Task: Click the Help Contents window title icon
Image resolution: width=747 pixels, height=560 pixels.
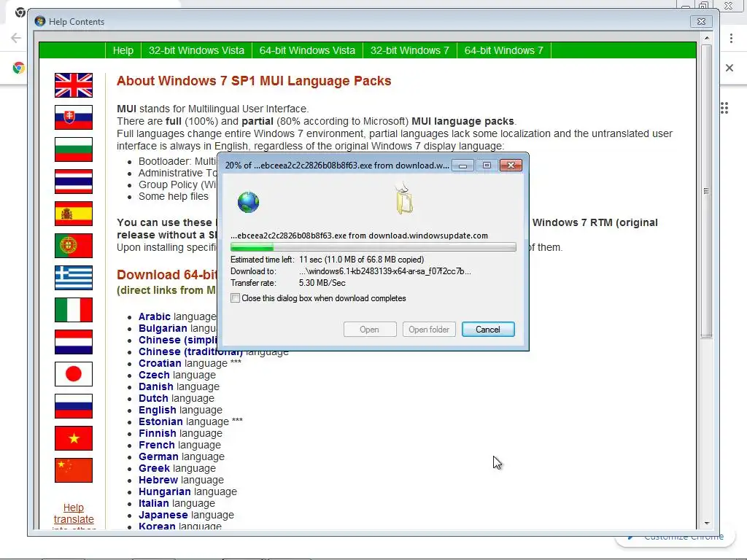Action: point(40,21)
